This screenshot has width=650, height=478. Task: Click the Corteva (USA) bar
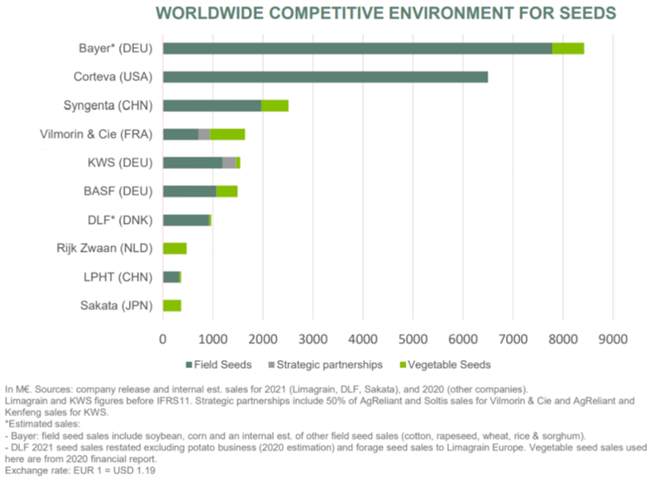[325, 76]
